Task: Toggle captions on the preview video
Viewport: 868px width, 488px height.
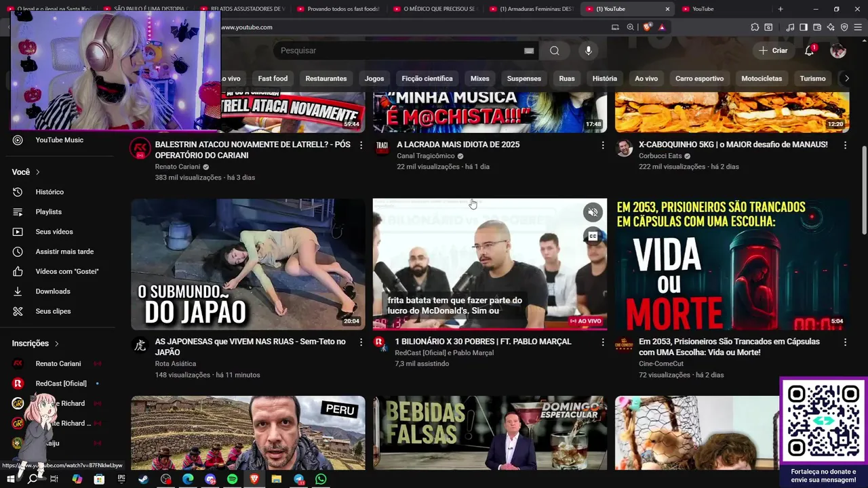Action: coord(593,236)
